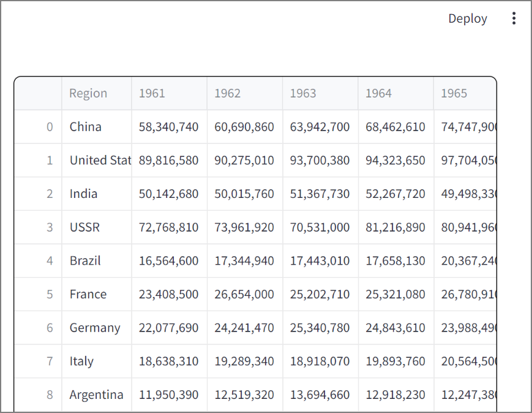Select cell 22,077,690 in Germany row

[170, 328]
